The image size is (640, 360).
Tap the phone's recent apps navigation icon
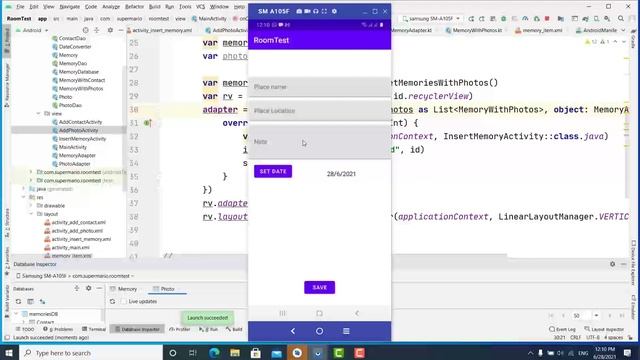point(282,313)
